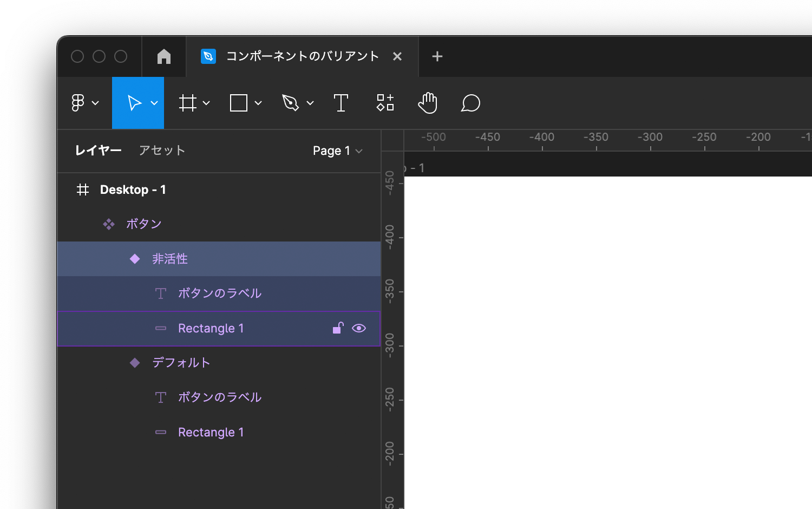The image size is (812, 509).
Task: Select the Hand tool
Action: tap(428, 103)
